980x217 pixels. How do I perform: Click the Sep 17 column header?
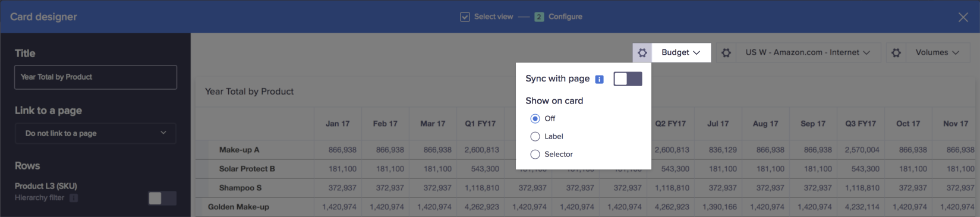pos(813,124)
